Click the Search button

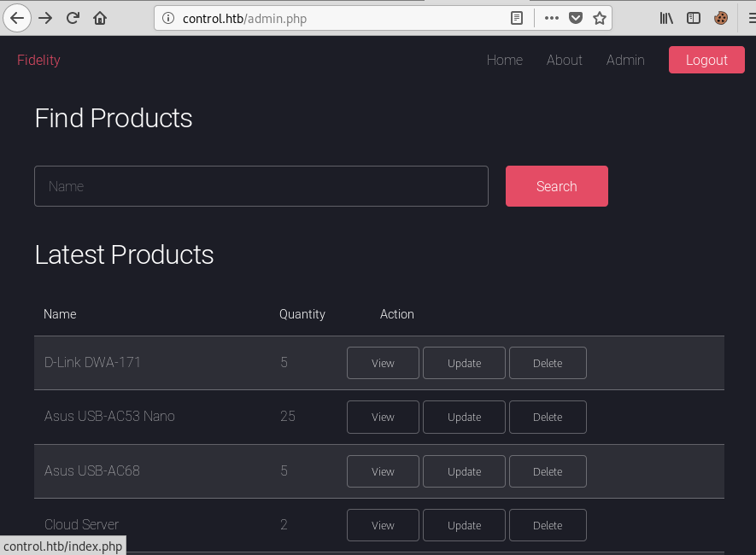(x=557, y=186)
